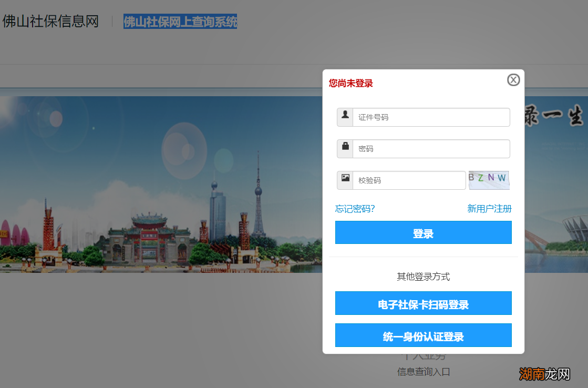Close the 您尚未登录 login dialog

pos(513,80)
